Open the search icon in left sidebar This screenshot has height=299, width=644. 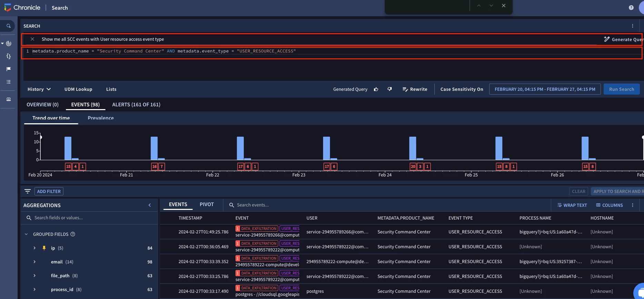coord(9,26)
